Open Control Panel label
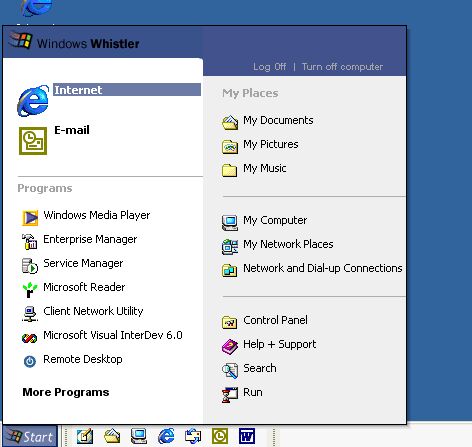This screenshot has width=472, height=447. [x=275, y=320]
